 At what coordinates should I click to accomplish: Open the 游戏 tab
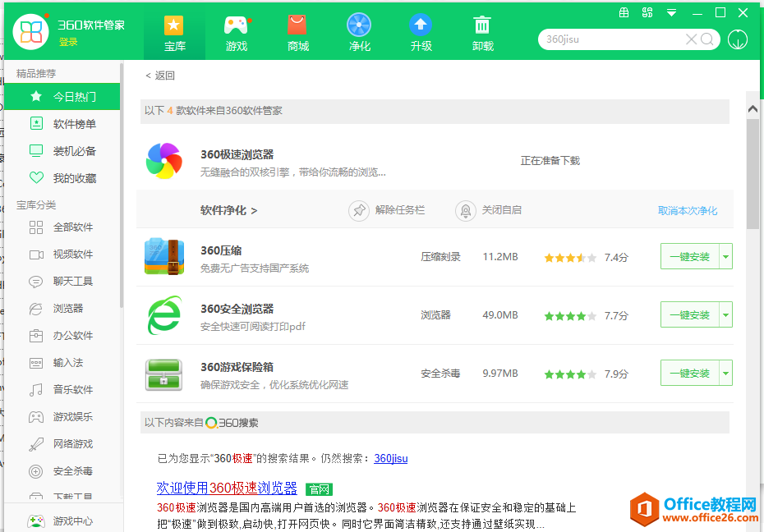237,33
